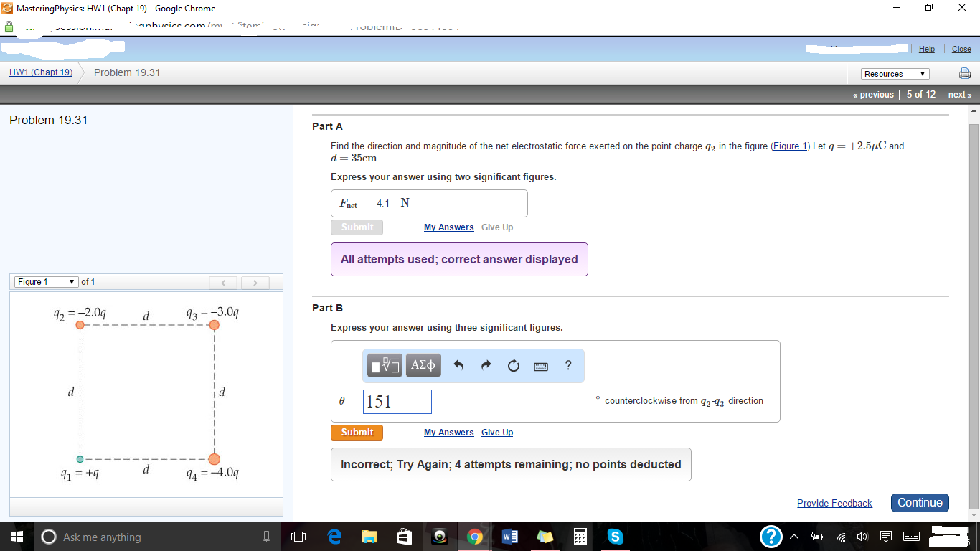Go to previous figure arrow
The width and height of the screenshot is (980, 551).
(224, 282)
